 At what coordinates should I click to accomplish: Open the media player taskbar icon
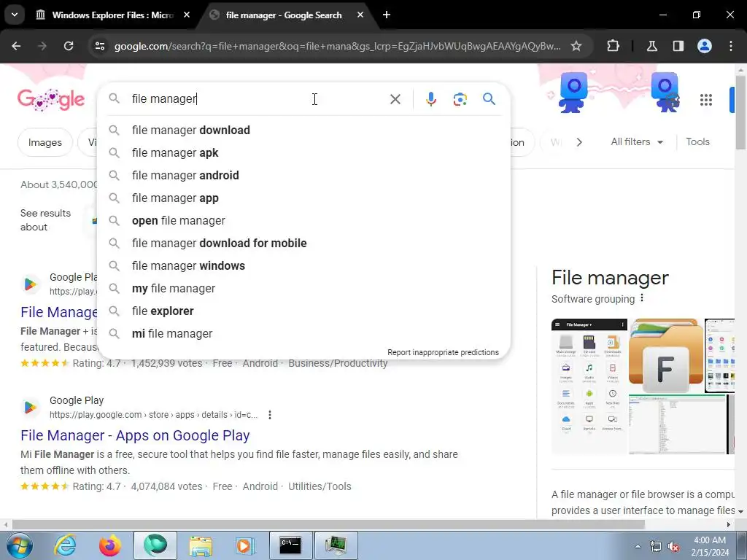coord(244,545)
